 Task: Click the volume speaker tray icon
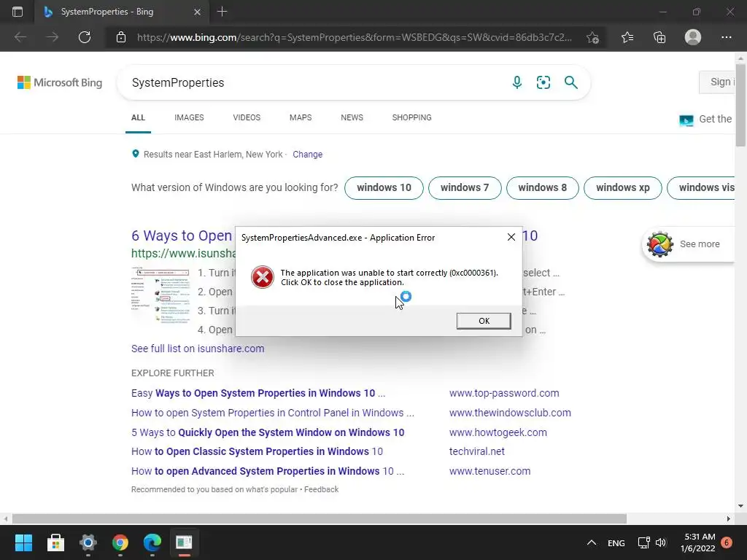661,542
